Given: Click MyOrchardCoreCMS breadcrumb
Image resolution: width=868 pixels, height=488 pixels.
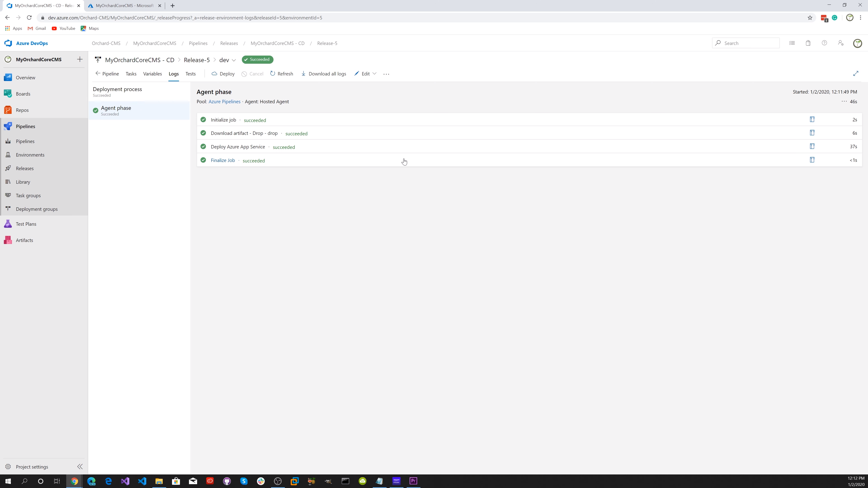Looking at the screenshot, I should (x=154, y=43).
